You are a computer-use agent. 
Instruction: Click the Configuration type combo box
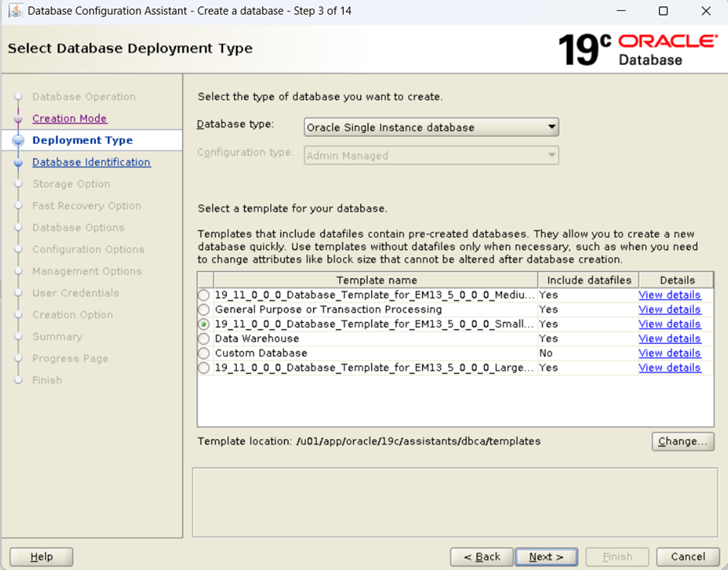pos(431,156)
